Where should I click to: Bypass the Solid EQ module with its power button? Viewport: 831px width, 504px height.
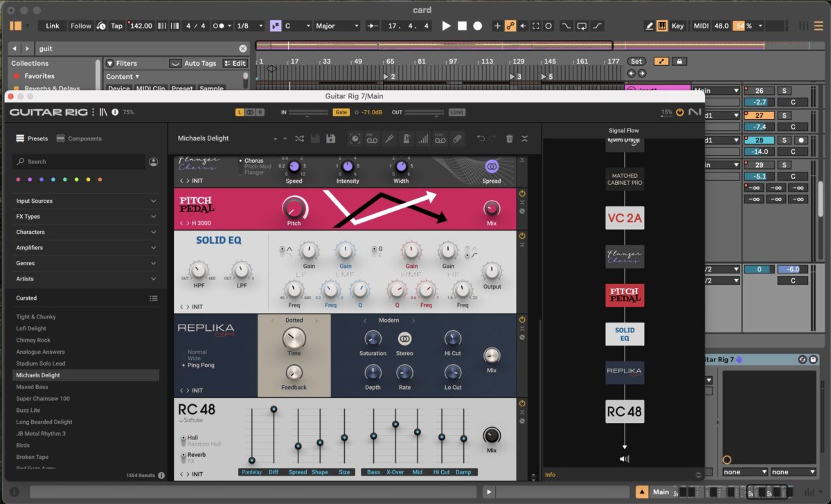pyautogui.click(x=522, y=236)
